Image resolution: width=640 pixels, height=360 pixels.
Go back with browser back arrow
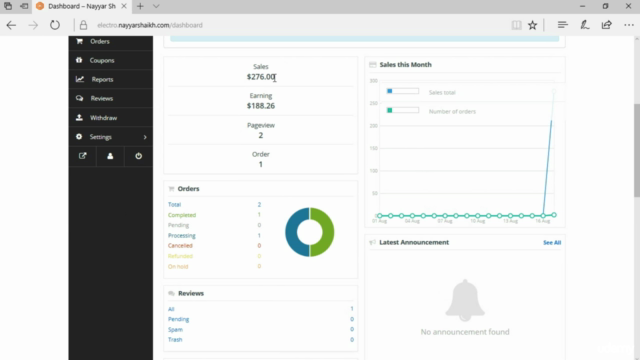[11, 25]
